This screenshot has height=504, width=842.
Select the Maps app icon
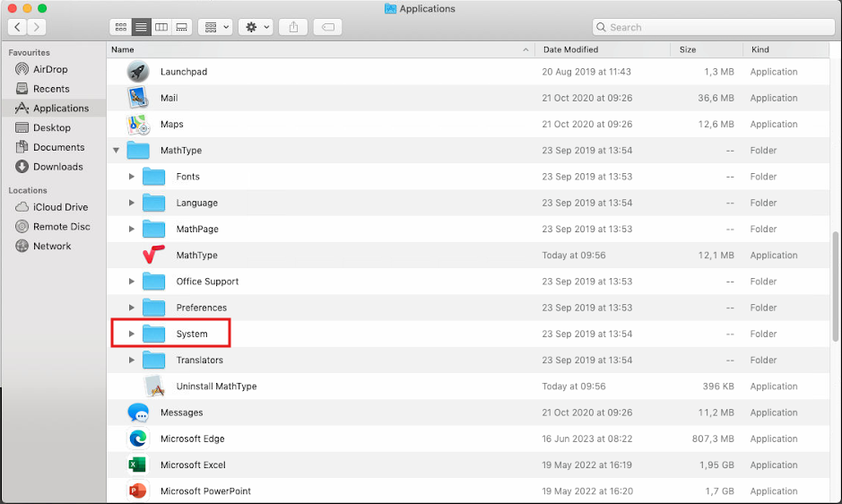click(138, 124)
